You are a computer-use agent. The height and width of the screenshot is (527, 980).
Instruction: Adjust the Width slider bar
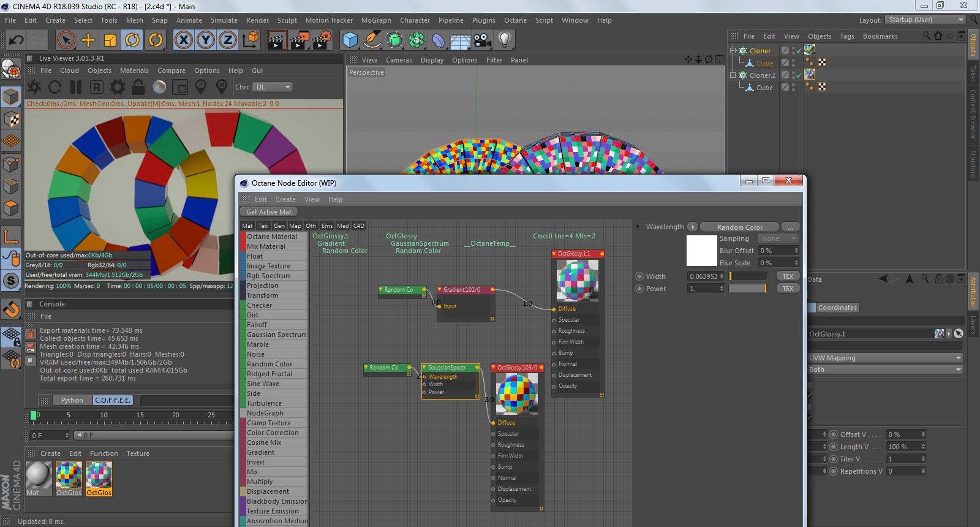748,276
